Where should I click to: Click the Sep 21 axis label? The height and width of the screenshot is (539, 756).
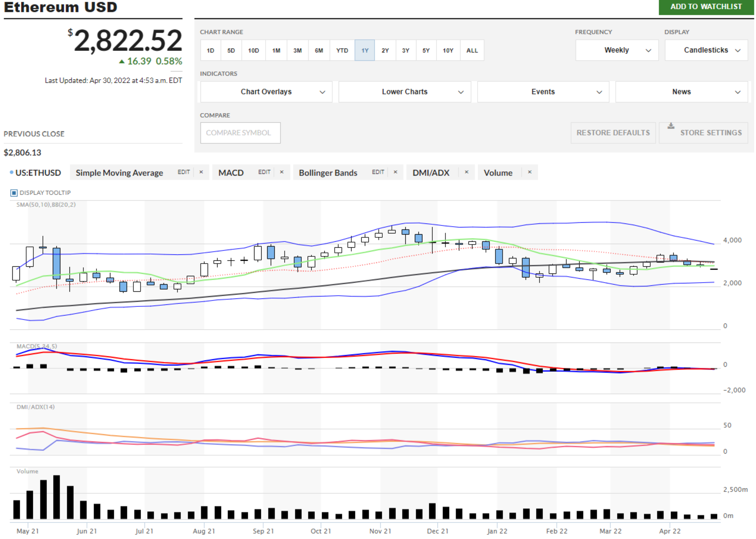pos(264,532)
